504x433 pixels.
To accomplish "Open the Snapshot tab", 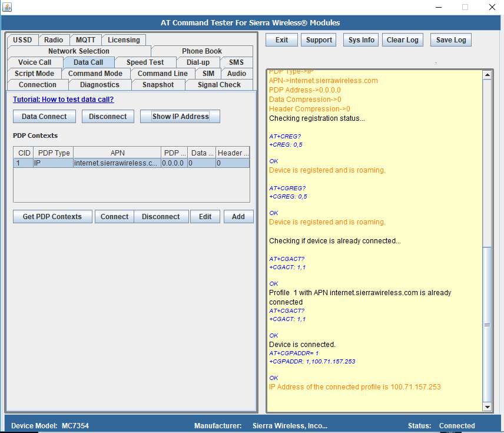I will coord(158,85).
